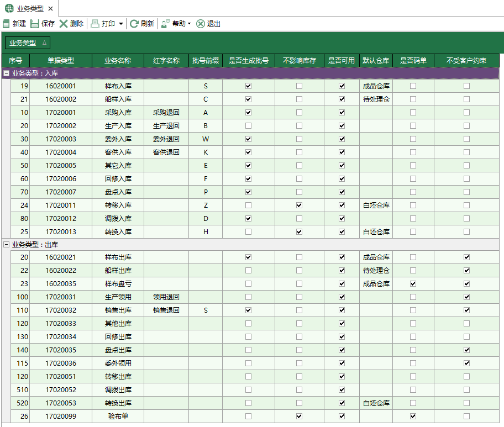
Task: Enable 不受客户约束 for the 转移出库 row
Action: [466, 376]
